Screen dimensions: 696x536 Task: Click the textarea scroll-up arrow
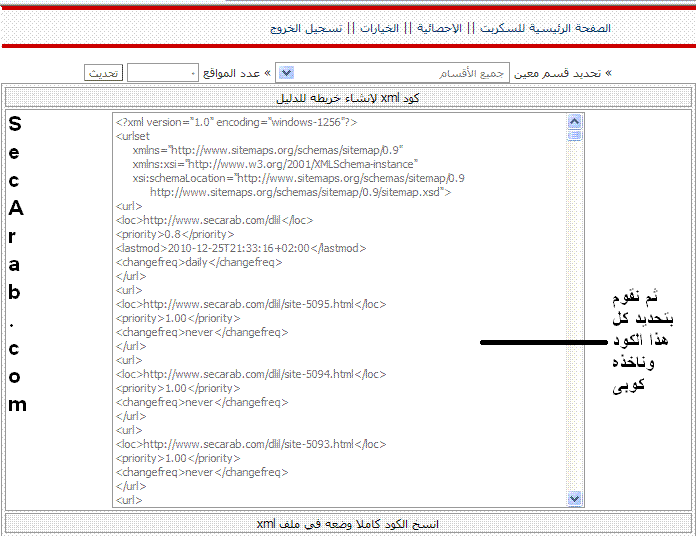tap(575, 122)
